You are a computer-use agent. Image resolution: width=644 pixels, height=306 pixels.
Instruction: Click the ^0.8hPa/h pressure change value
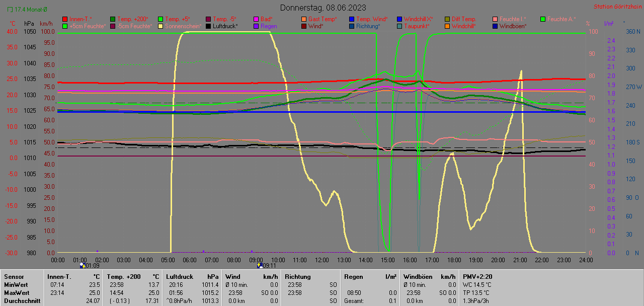[x=180, y=300]
